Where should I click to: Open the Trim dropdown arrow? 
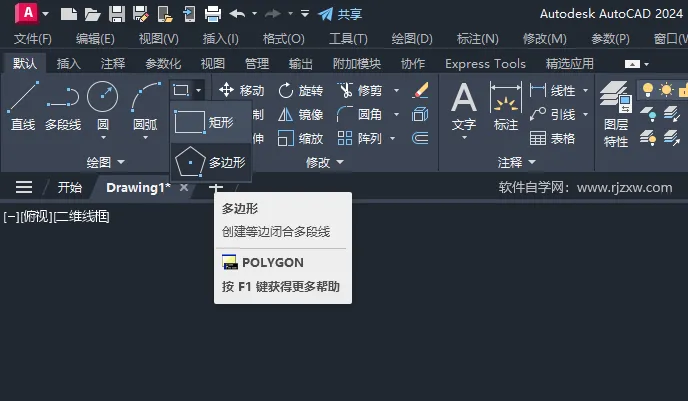[x=396, y=90]
